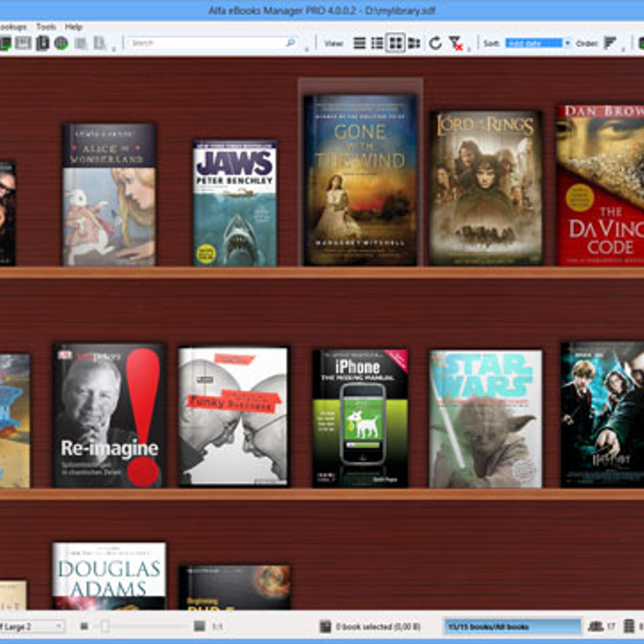This screenshot has height=644, width=644.
Task: Switch to plain list view
Action: point(359,43)
